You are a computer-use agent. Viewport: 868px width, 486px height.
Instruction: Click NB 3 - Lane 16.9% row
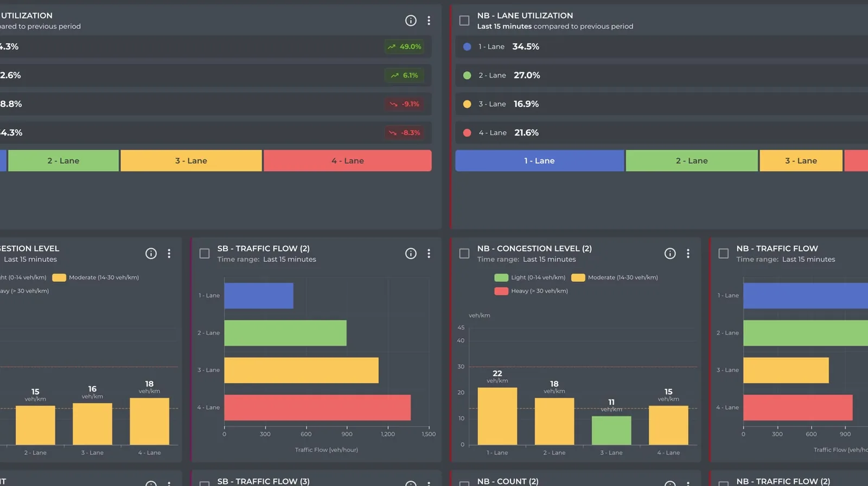661,104
